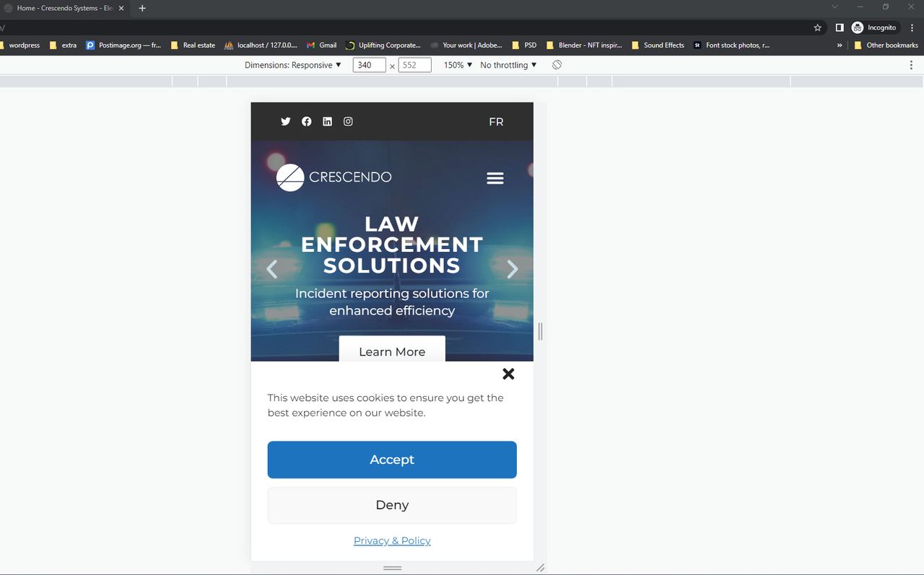
Task: Switch site language to FR
Action: pyautogui.click(x=496, y=122)
